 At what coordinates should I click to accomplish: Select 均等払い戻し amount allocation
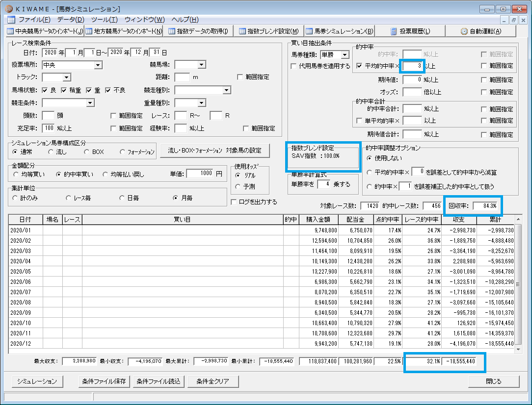(105, 174)
